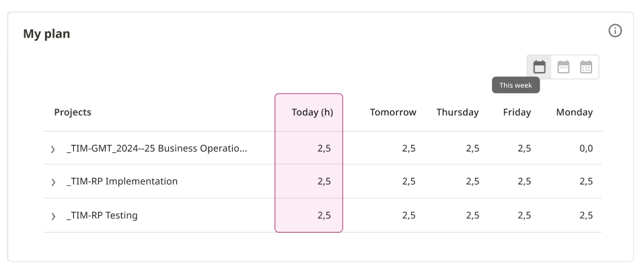Viewport: 644px width, 271px height.
Task: Open the _TIM-RP Implementation project name
Action: pos(122,181)
